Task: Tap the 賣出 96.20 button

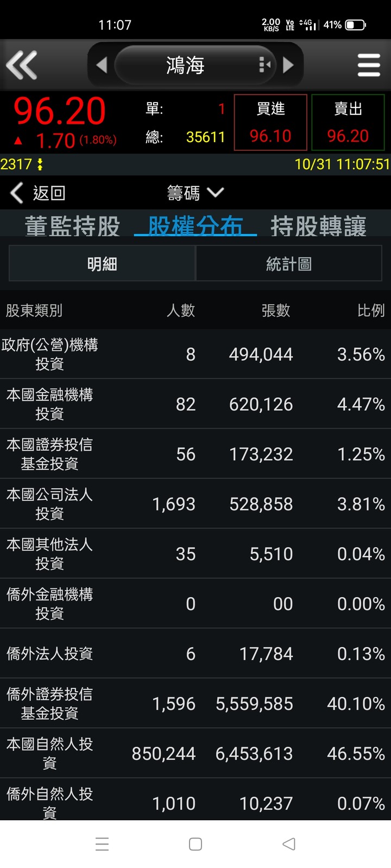Action: tap(348, 123)
